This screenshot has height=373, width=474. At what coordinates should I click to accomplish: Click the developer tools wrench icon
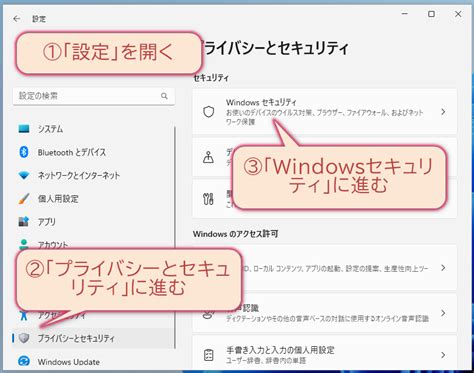pyautogui.click(x=209, y=199)
